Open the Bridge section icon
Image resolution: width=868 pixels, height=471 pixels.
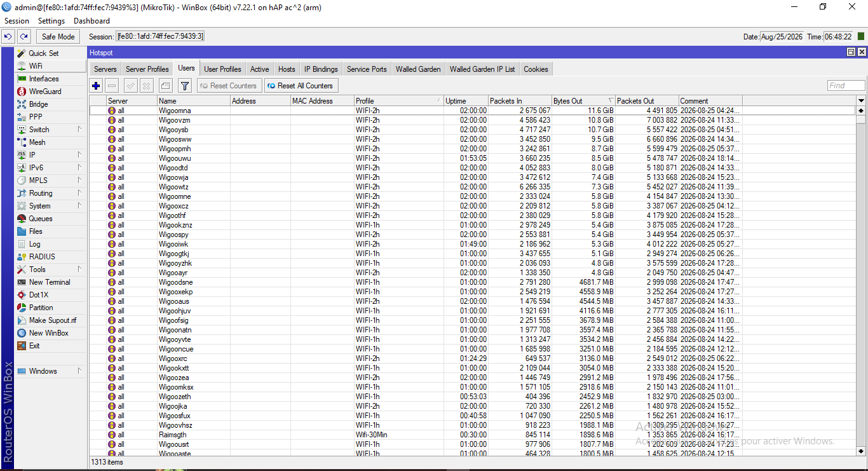(22, 104)
